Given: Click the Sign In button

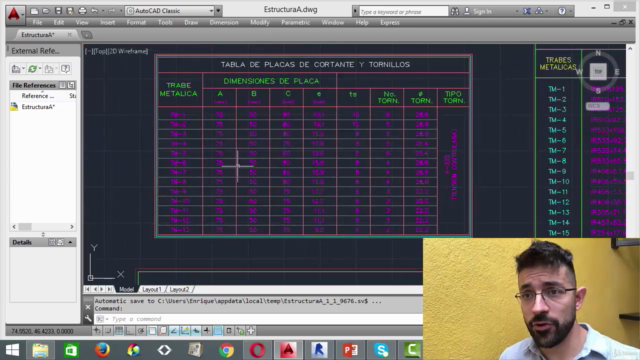Looking at the screenshot, I should click(478, 11).
